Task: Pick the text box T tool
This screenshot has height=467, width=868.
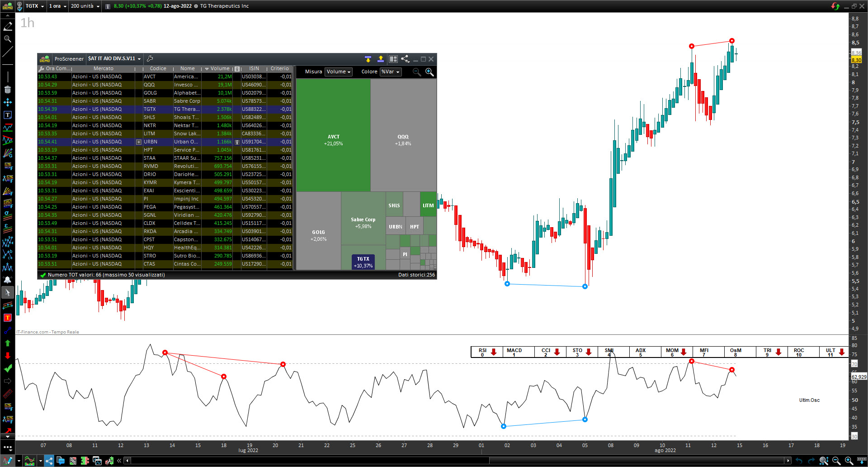Action: click(8, 115)
